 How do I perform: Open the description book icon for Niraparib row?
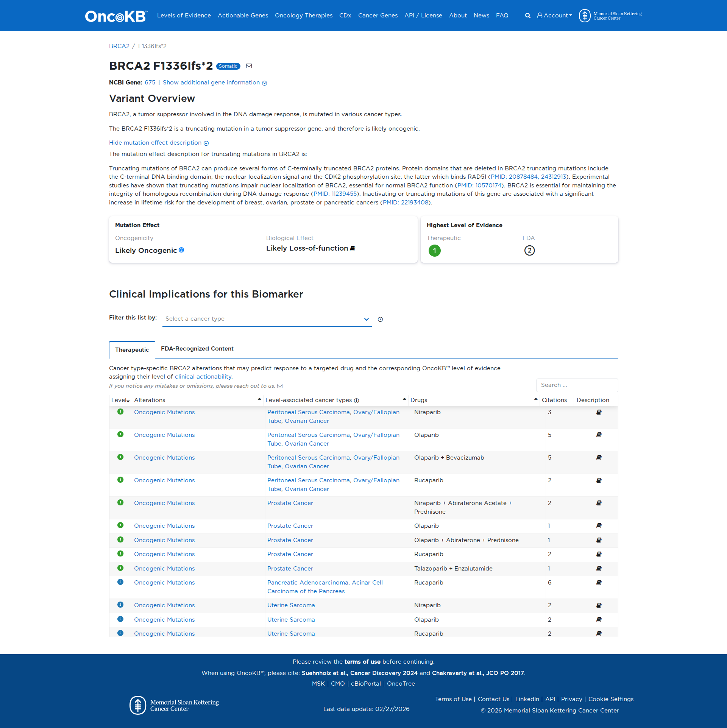(x=599, y=412)
